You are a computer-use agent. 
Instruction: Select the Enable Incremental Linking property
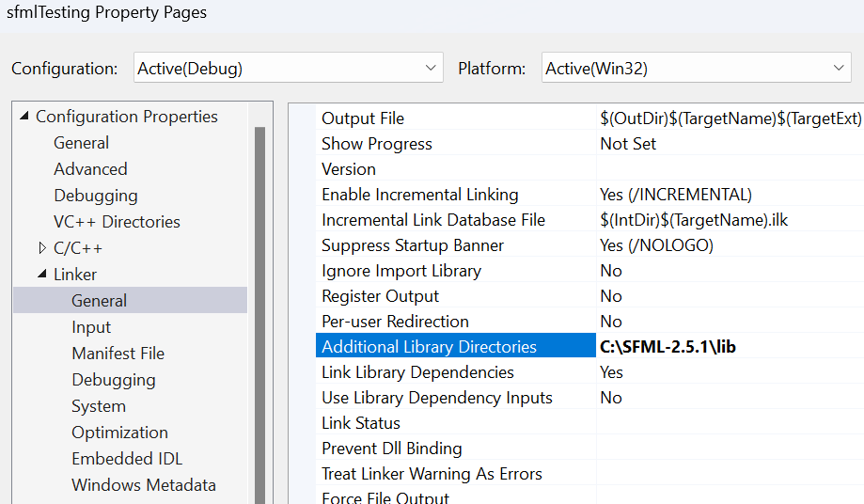(589, 195)
